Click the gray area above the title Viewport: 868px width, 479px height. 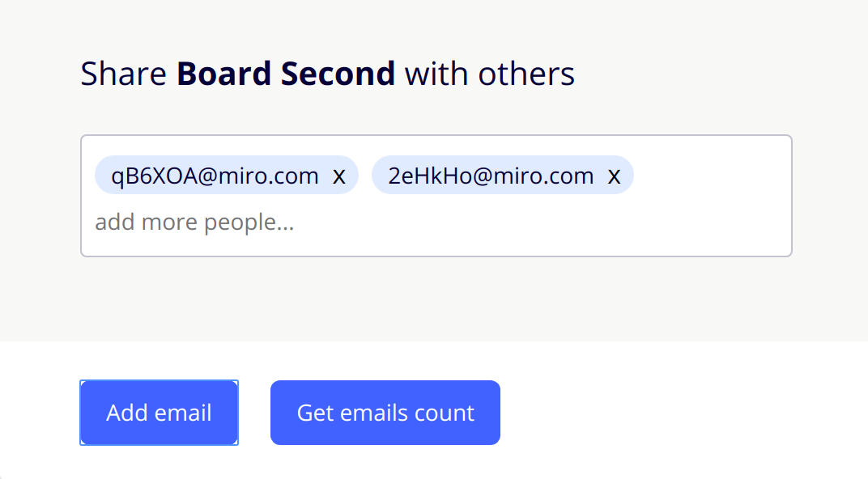coord(436,24)
